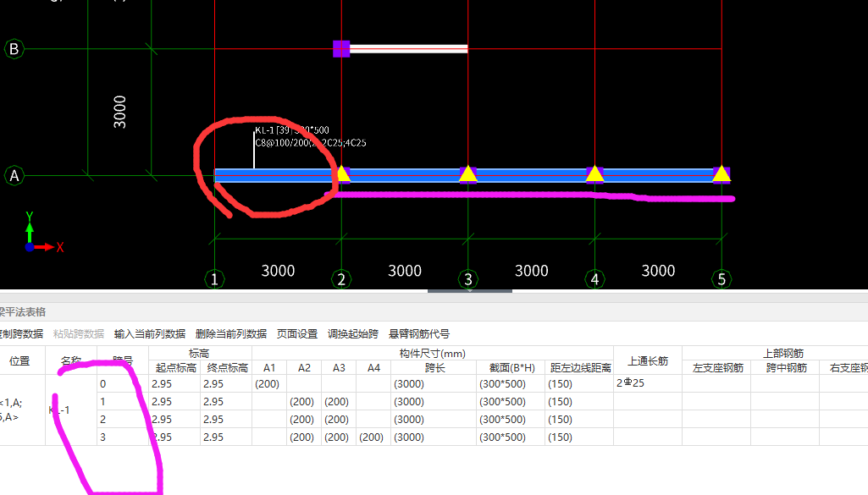Click axis bubble 5
Viewport: 868px width, 495px height.
[x=721, y=278]
